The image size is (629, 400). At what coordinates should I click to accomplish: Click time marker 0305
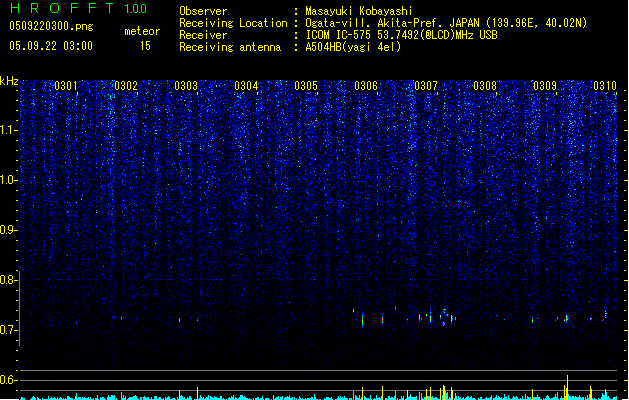pyautogui.click(x=306, y=86)
